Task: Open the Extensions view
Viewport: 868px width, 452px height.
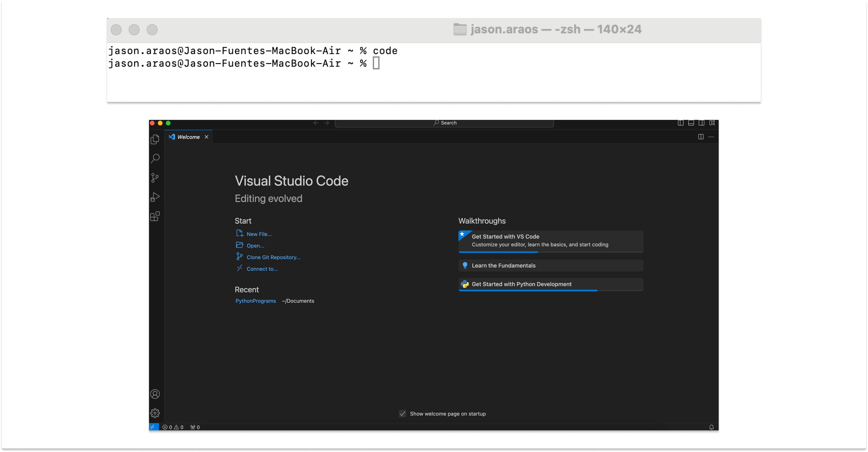Action: click(x=155, y=216)
